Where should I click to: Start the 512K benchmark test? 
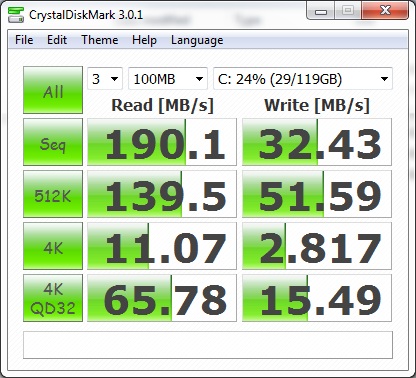53,194
